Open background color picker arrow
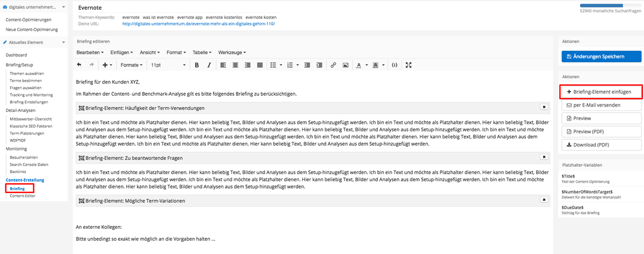The height and width of the screenshot is (254, 644). click(x=383, y=65)
